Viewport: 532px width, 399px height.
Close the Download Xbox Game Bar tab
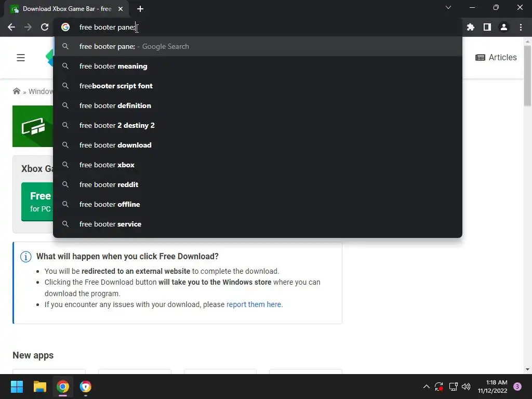pyautogui.click(x=121, y=9)
